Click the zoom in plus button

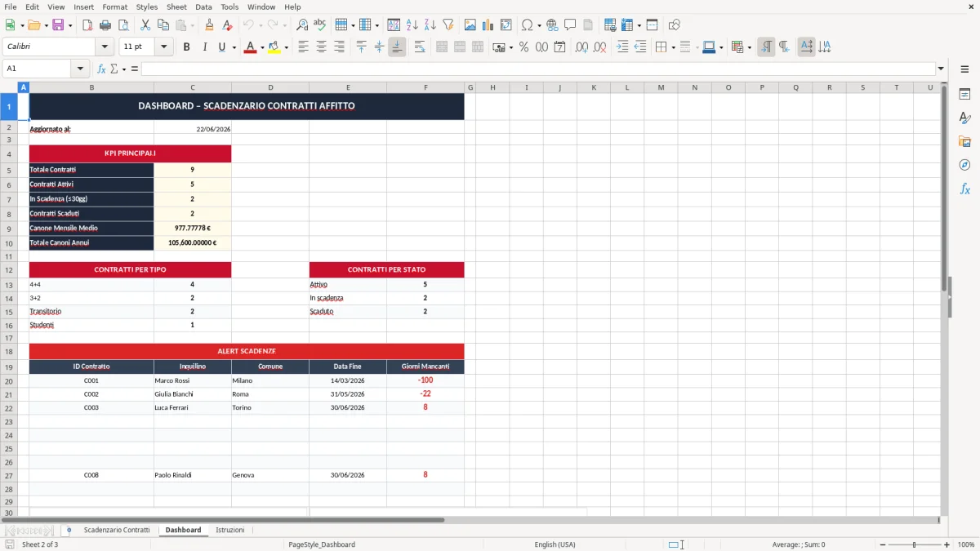click(947, 544)
